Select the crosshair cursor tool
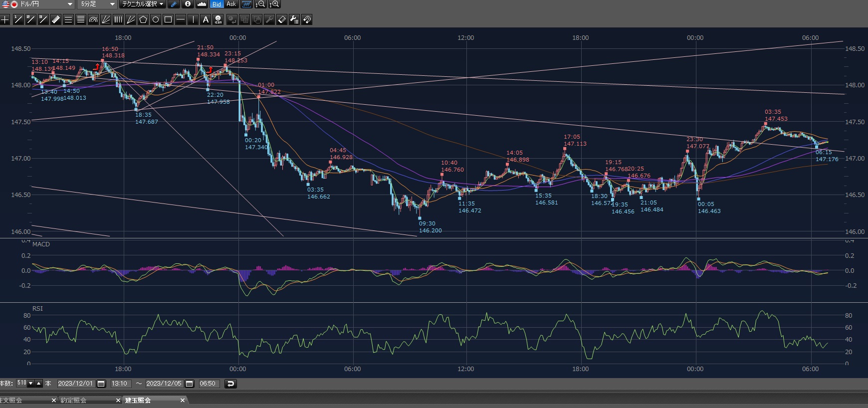Image resolution: width=868 pixels, height=408 pixels. coord(5,19)
